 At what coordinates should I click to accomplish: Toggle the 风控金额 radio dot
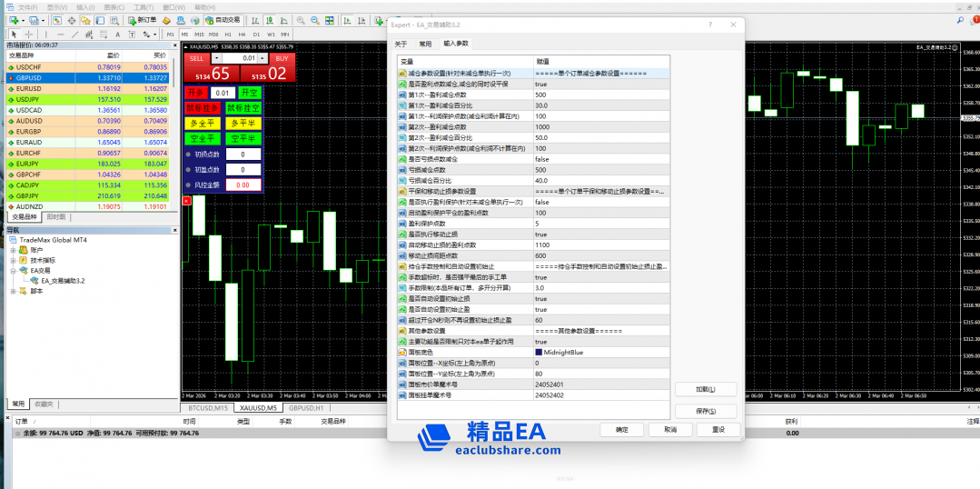pos(189,185)
